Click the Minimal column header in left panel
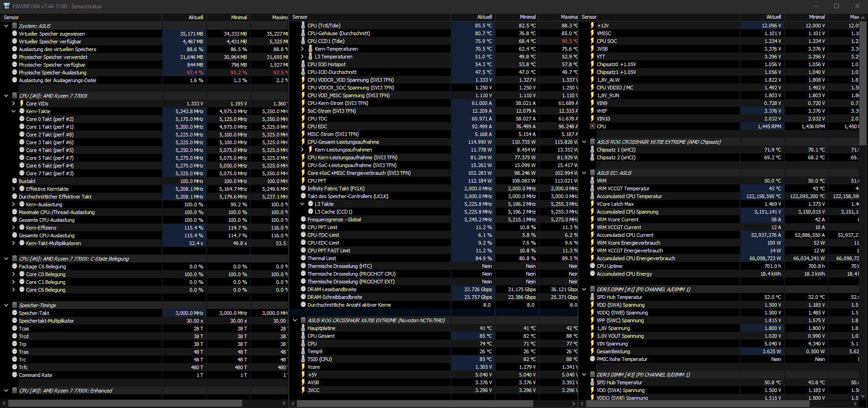This screenshot has height=408, width=868. point(228,17)
